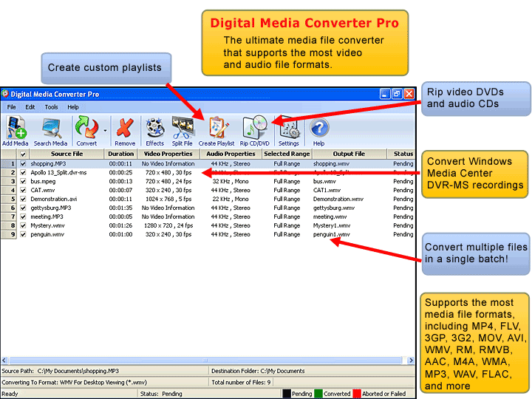Open the Effects tool

pyautogui.click(x=155, y=131)
